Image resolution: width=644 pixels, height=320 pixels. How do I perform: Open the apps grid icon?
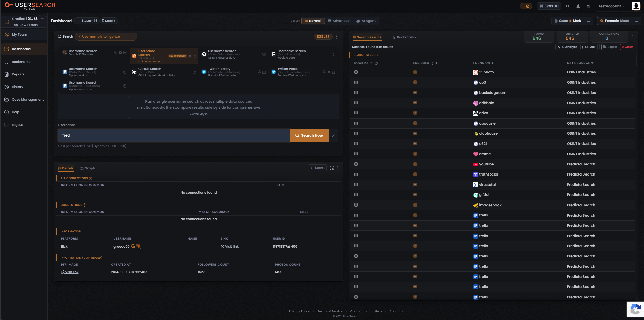coord(589,6)
